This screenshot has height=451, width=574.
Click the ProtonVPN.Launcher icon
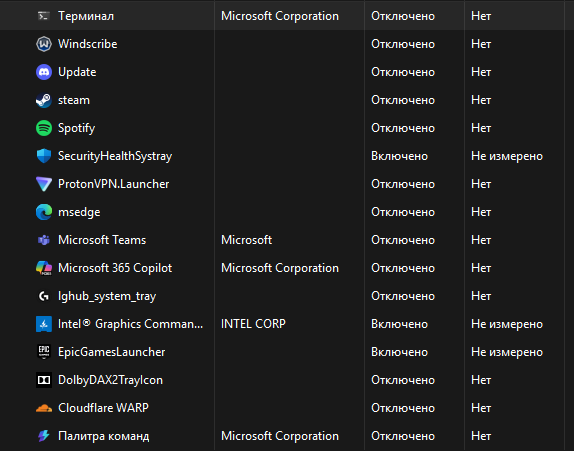click(44, 184)
